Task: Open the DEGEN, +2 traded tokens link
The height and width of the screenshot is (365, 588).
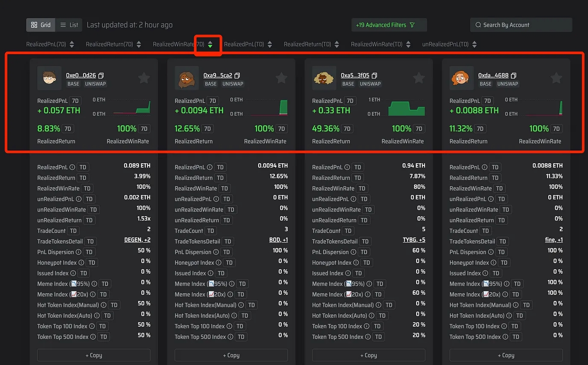Action: [137, 240]
